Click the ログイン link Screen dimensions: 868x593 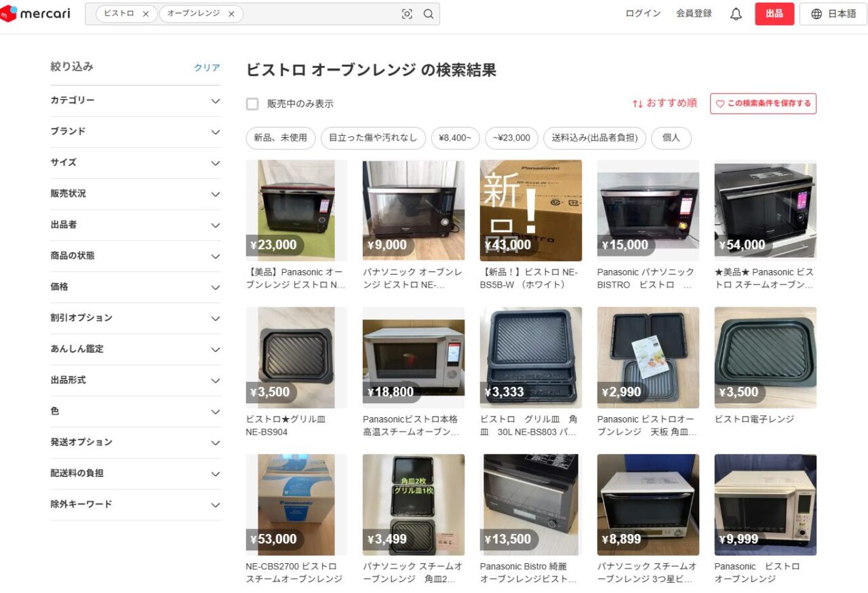(643, 14)
